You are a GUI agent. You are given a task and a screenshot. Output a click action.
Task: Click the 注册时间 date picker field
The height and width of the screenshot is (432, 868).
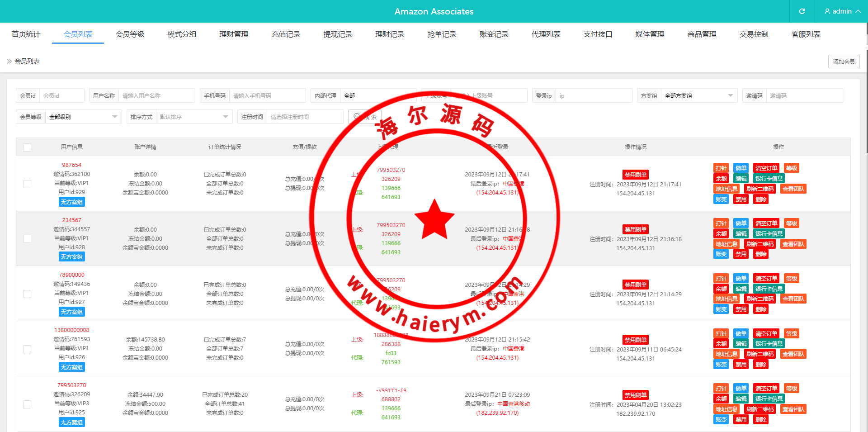[304, 117]
